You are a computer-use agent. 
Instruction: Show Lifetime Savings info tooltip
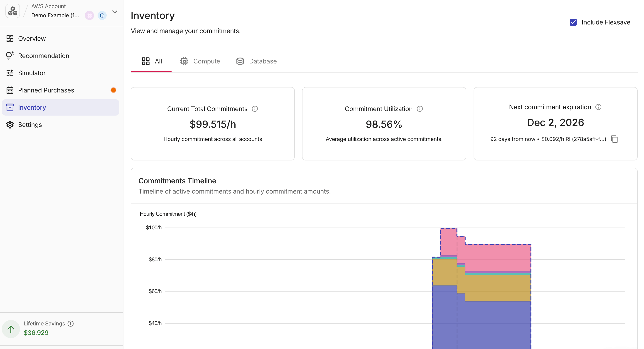pyautogui.click(x=71, y=324)
